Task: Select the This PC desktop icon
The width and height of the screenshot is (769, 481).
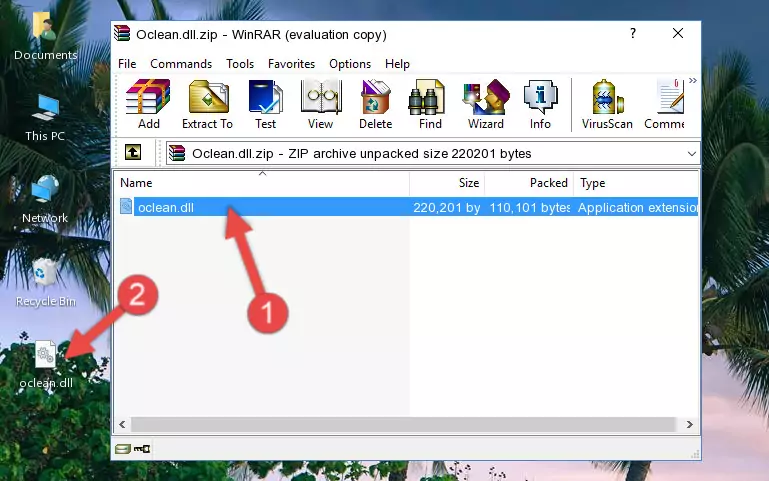Action: click(45, 118)
